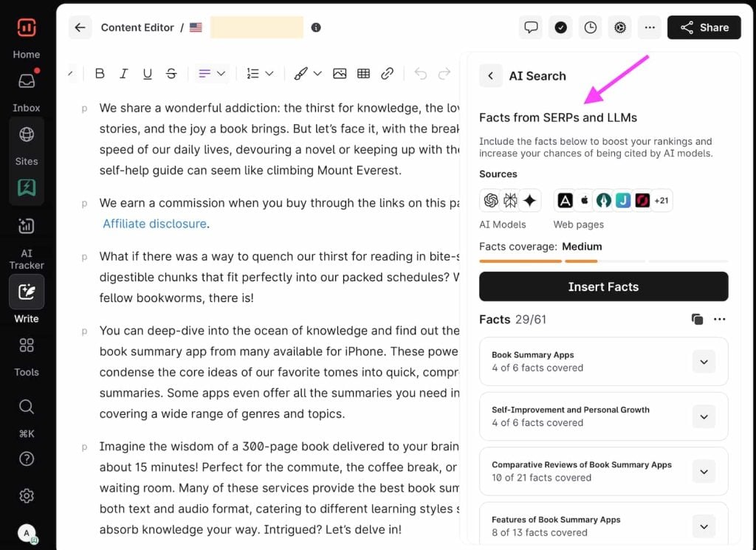Screen dimensions: 756x550
Task: Click the strikethrough text icon
Action: [x=171, y=74]
